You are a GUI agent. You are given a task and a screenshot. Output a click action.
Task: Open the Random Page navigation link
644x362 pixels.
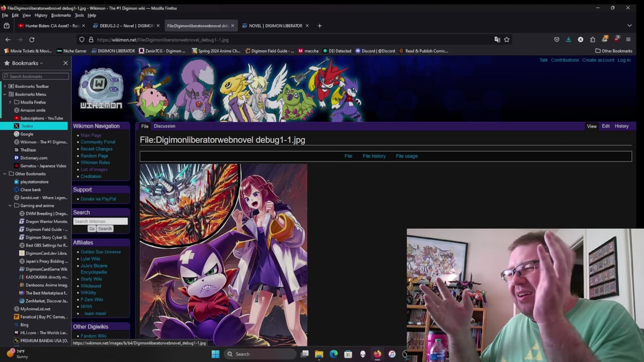94,156
